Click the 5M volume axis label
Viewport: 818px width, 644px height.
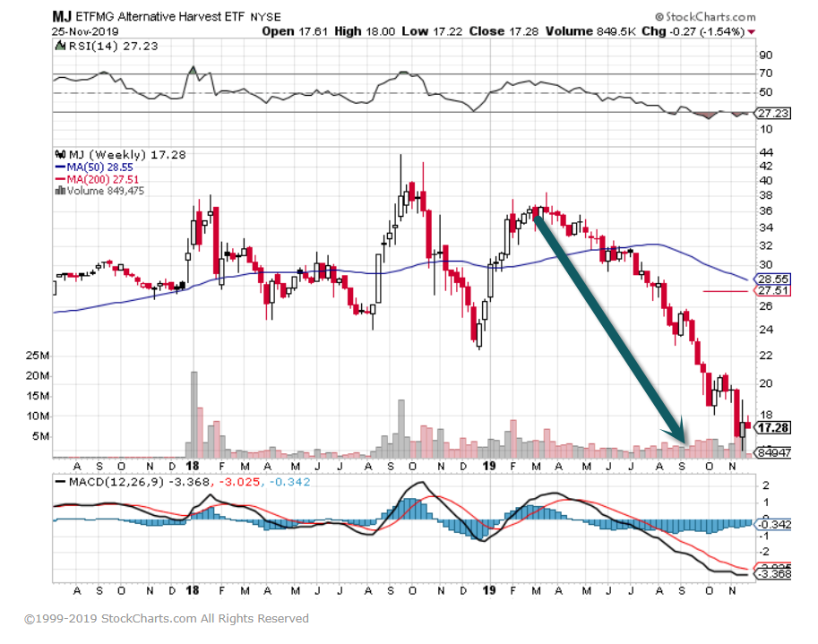(x=40, y=436)
